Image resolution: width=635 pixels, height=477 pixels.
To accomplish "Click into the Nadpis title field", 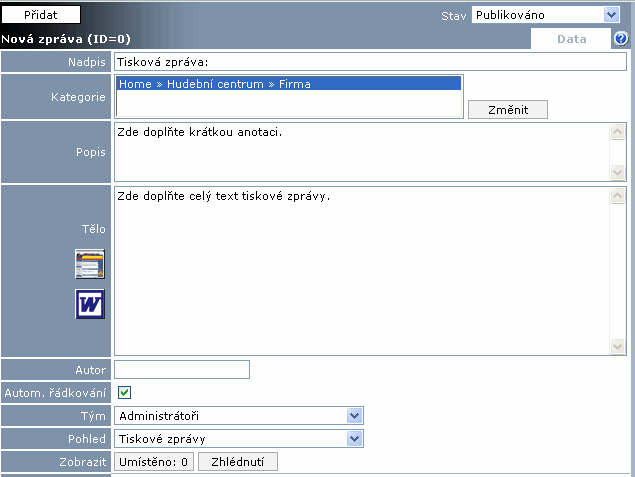I will [370, 62].
